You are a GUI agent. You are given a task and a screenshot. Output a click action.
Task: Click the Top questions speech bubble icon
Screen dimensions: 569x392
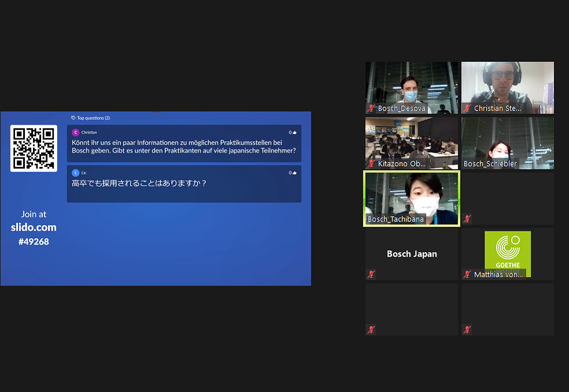click(73, 118)
